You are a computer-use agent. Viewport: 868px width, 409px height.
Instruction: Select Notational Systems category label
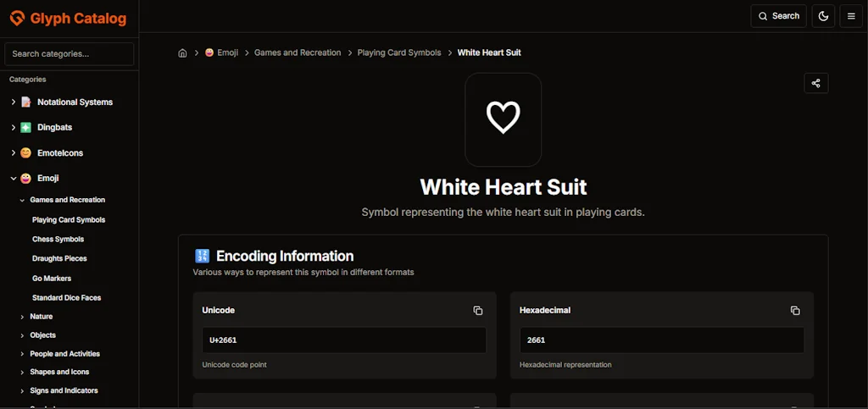(x=75, y=102)
